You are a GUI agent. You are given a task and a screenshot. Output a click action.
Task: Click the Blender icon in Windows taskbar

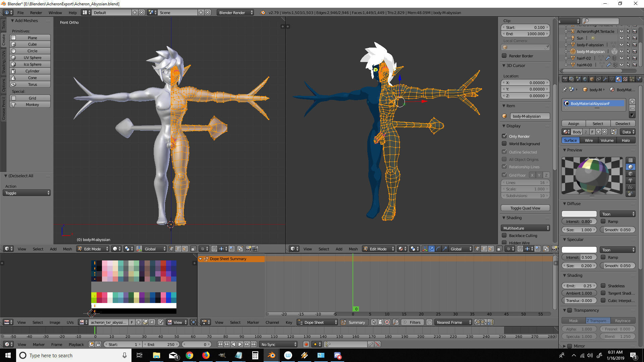(271, 355)
